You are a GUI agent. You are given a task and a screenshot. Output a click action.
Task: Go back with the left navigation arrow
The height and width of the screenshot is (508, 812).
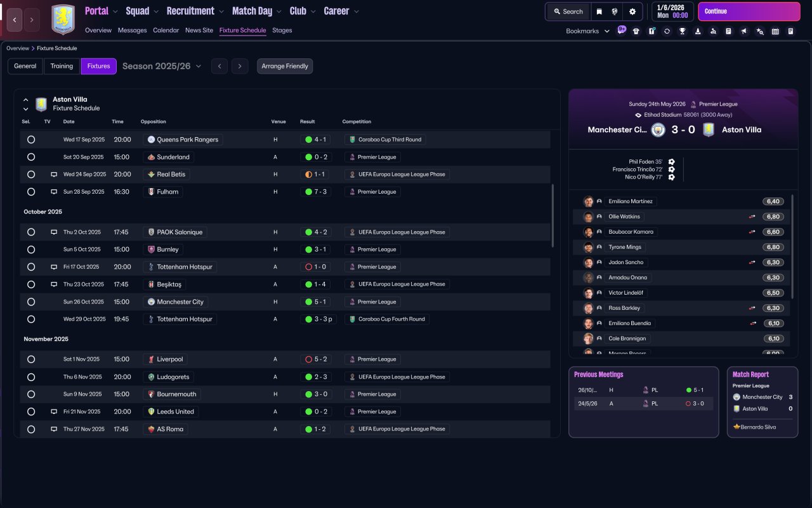15,20
